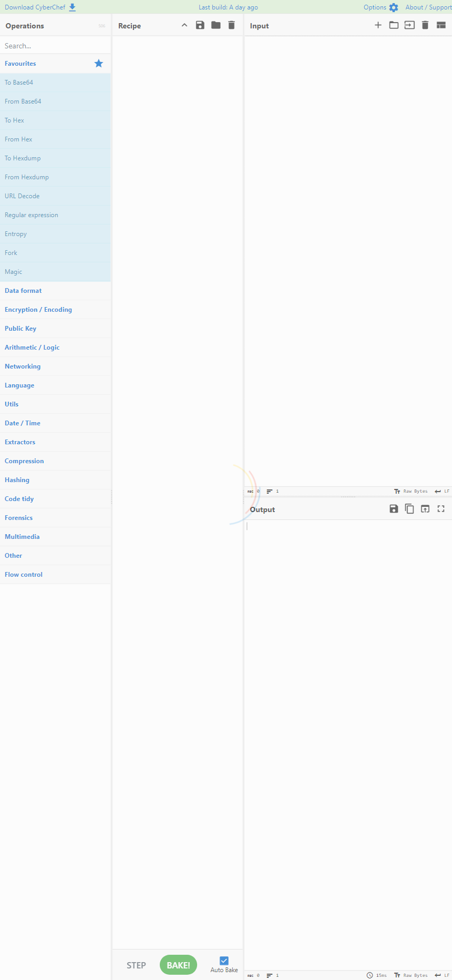
Task: Click the STEP button
Action: tap(136, 965)
